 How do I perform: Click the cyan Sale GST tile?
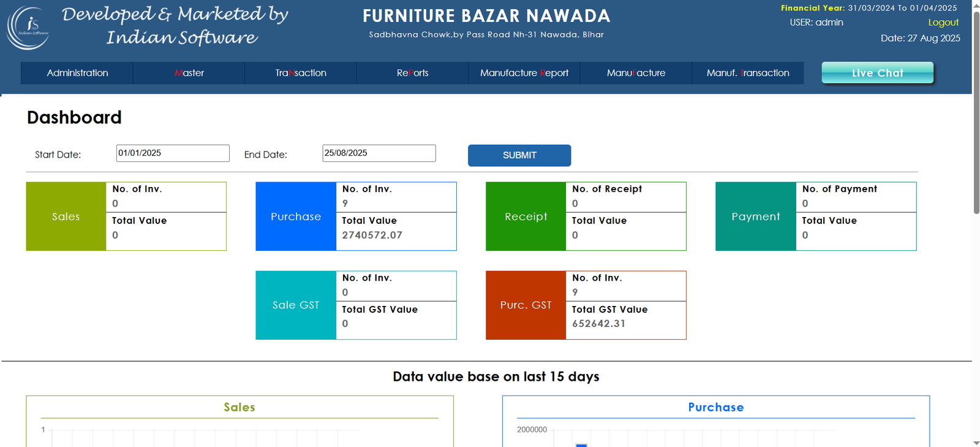pos(296,305)
